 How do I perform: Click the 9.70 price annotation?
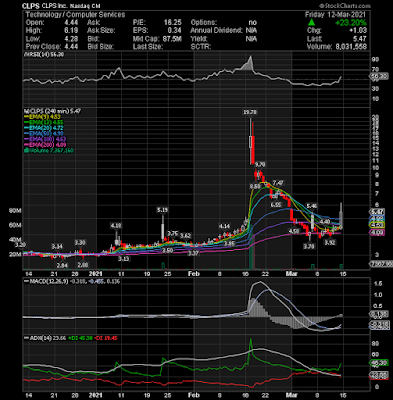tap(260, 164)
